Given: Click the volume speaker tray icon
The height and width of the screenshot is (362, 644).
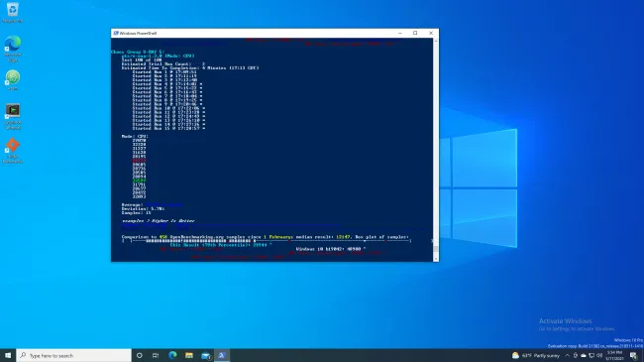Looking at the screenshot, I should [x=599, y=355].
